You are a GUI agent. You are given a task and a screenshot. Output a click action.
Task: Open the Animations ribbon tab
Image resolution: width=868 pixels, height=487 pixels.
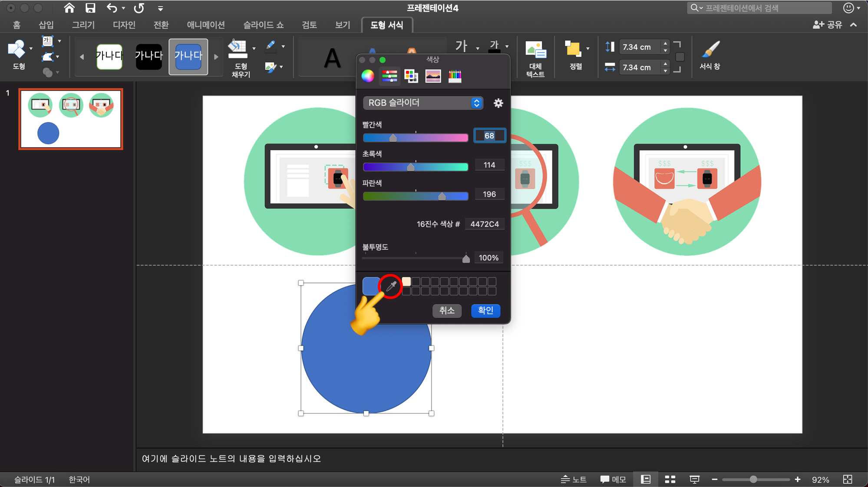point(206,25)
